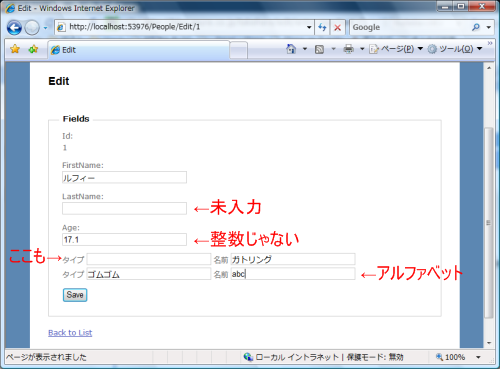Click the 名前 field containing ガトリング

pos(293,259)
